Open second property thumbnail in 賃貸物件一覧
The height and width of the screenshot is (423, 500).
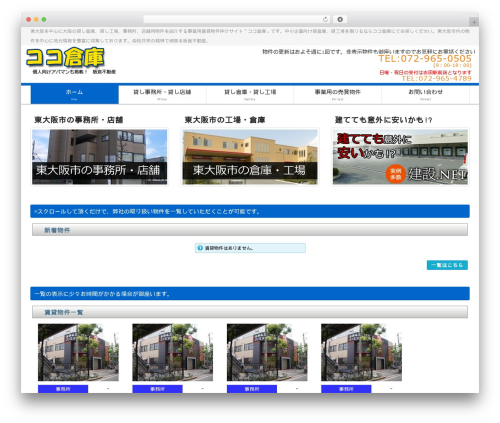[173, 352]
